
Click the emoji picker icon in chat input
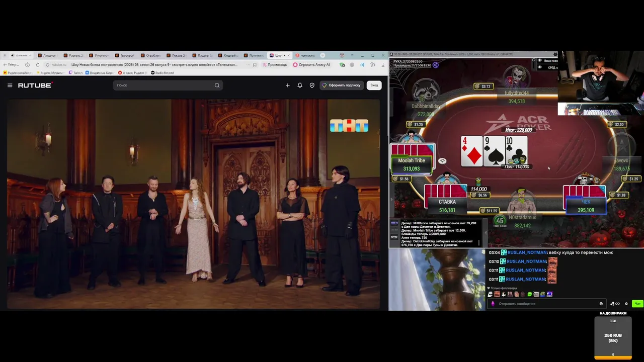click(x=601, y=304)
